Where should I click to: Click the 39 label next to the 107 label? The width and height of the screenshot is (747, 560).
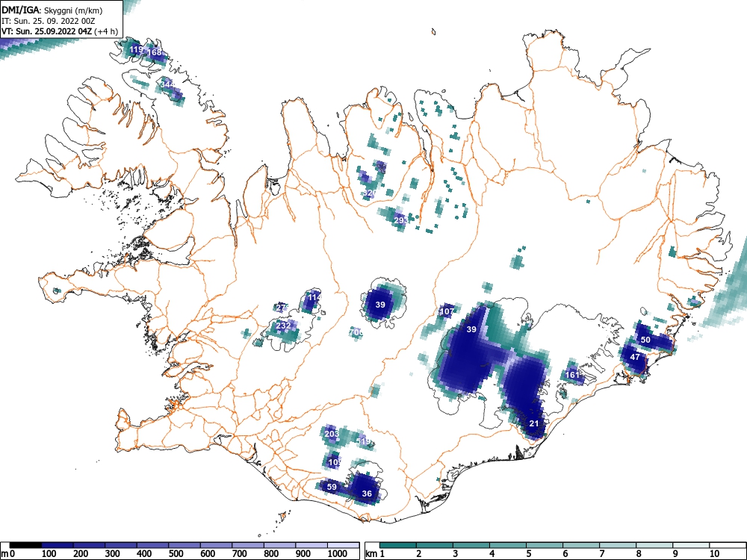pyautogui.click(x=471, y=329)
